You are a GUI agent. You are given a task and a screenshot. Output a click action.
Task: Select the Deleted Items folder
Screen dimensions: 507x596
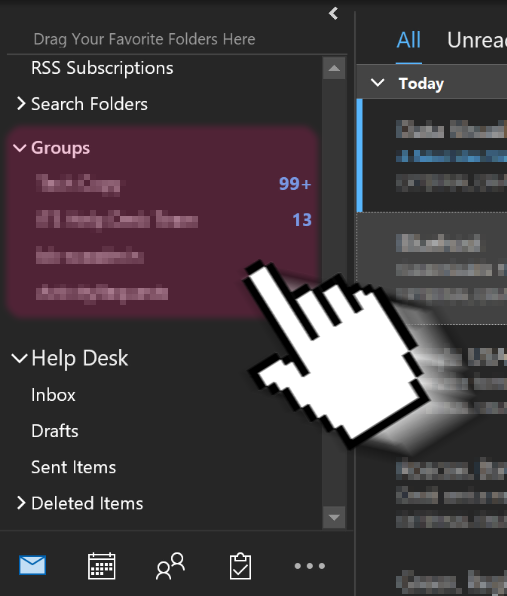click(87, 503)
